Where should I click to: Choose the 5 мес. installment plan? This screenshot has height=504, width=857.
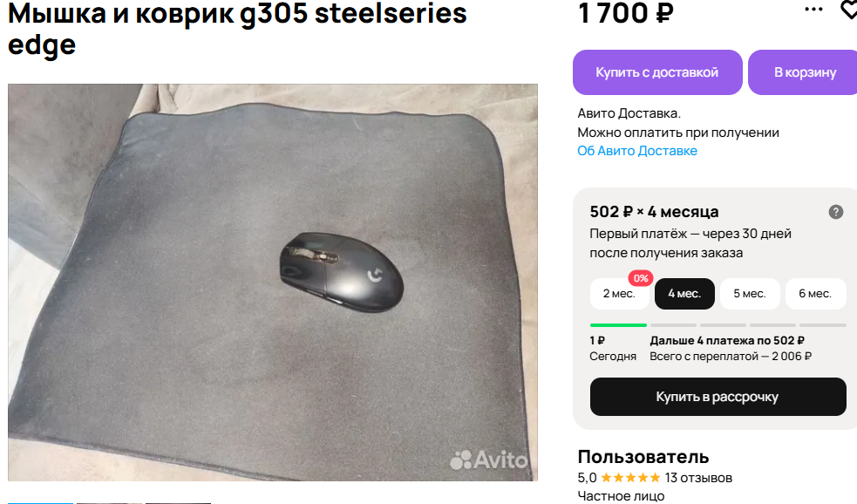coord(749,294)
